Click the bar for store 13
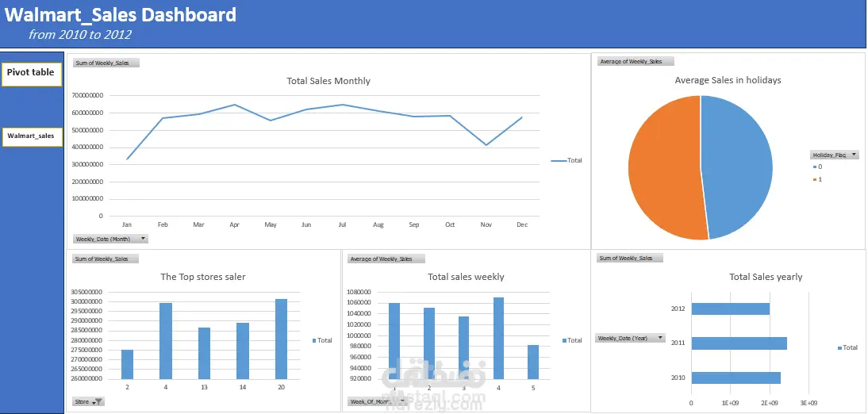This screenshot has width=868, height=414. click(204, 354)
